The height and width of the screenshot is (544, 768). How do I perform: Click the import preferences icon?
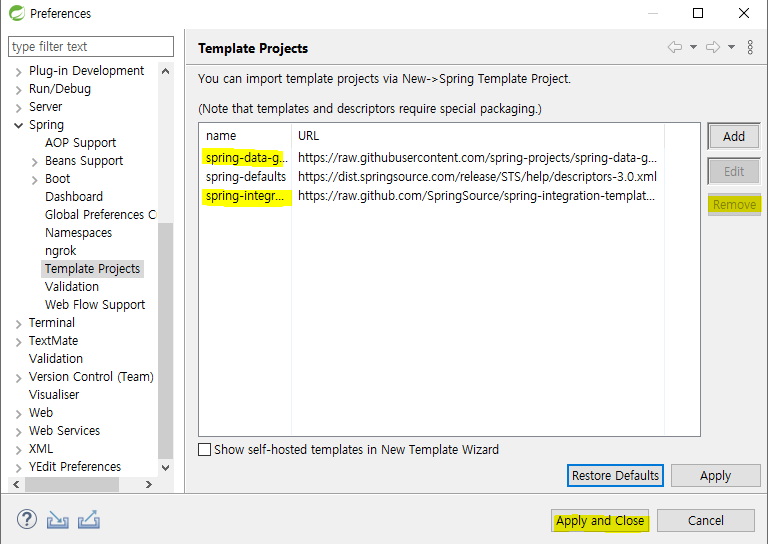(x=58, y=520)
